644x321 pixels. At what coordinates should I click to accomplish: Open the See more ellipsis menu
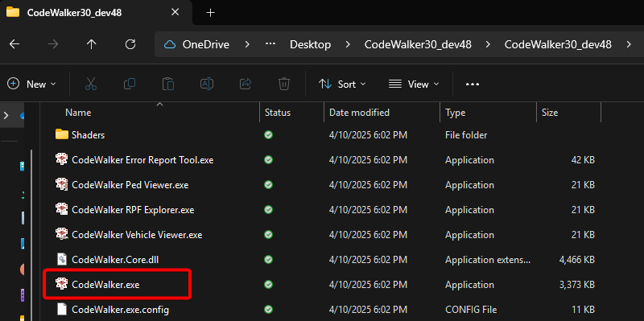[x=473, y=84]
